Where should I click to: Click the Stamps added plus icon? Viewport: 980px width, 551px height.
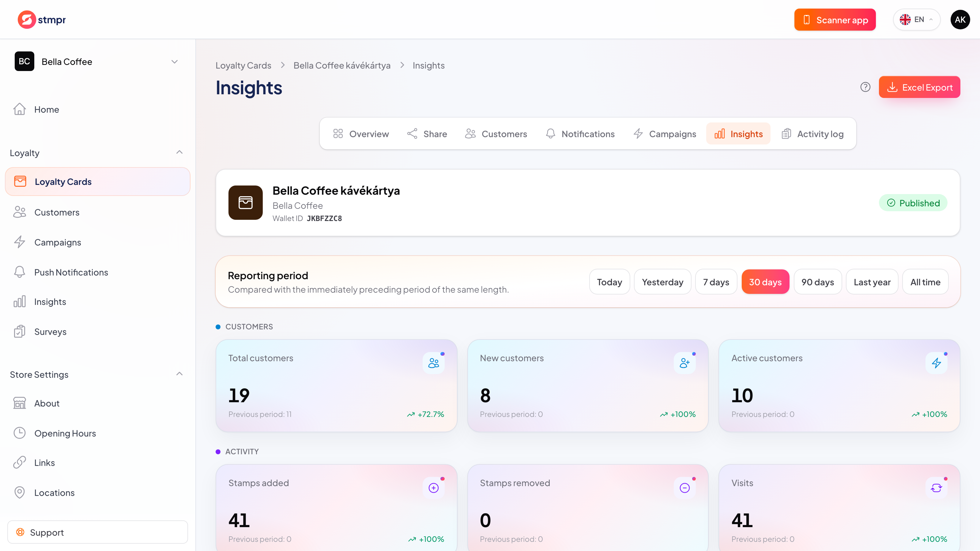tap(433, 488)
